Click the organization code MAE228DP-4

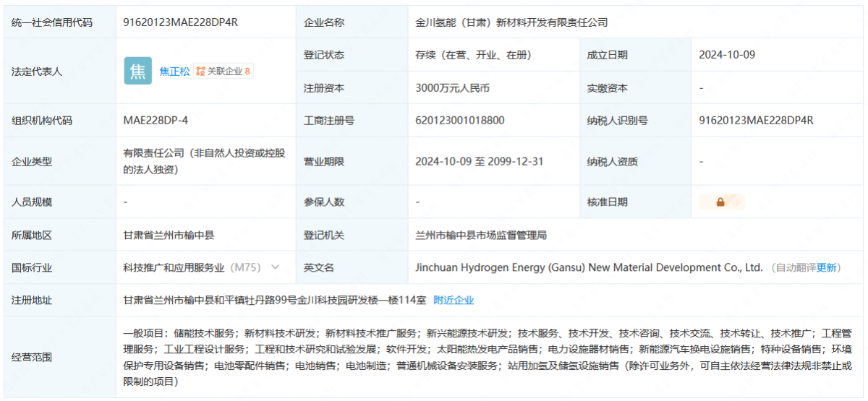156,121
